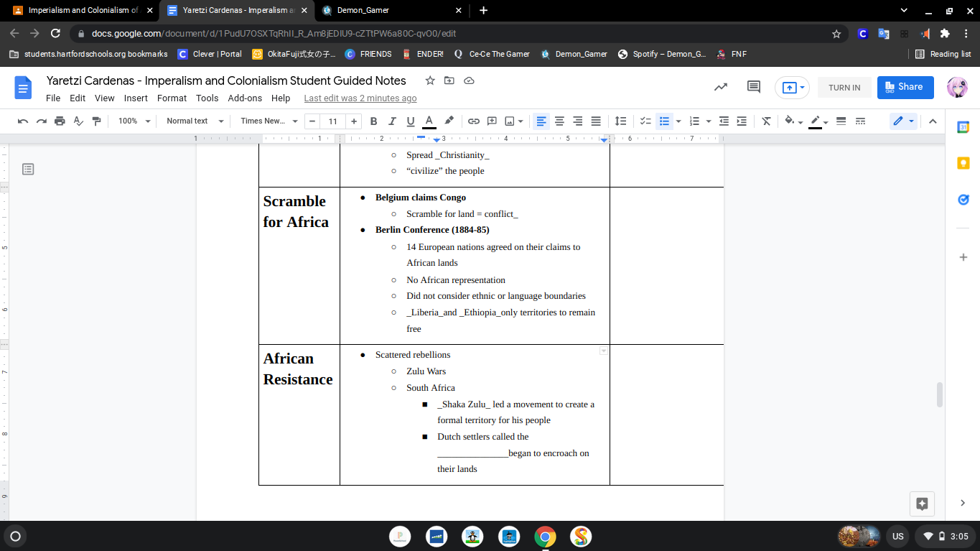
Task: Switch to the Demon_Gamer browser tab
Action: click(x=391, y=11)
